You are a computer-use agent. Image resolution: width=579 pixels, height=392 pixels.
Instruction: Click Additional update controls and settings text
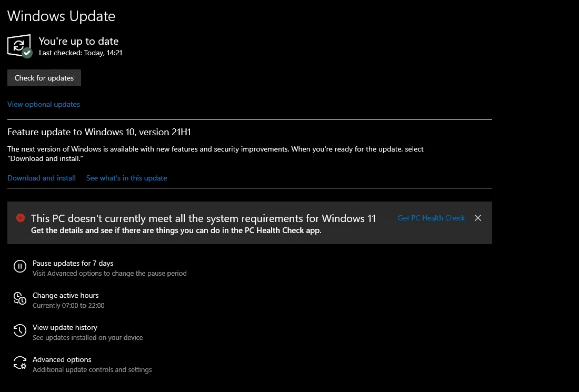tap(92, 370)
